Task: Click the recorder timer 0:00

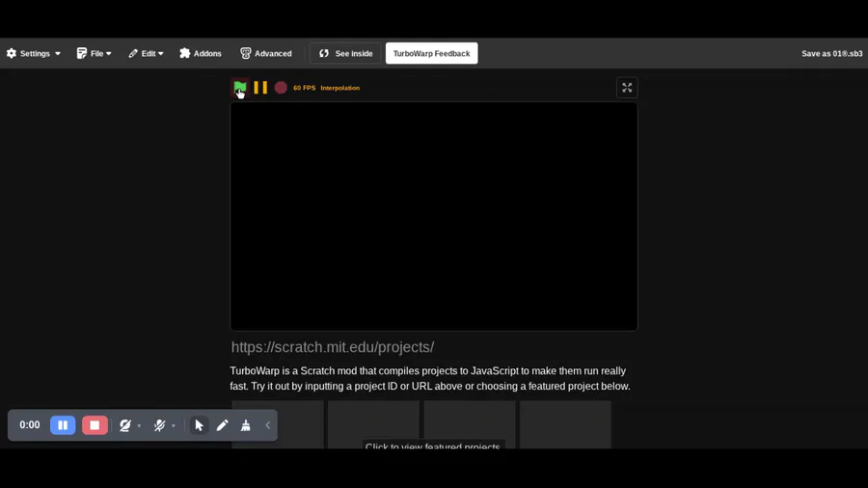Action: coord(30,425)
